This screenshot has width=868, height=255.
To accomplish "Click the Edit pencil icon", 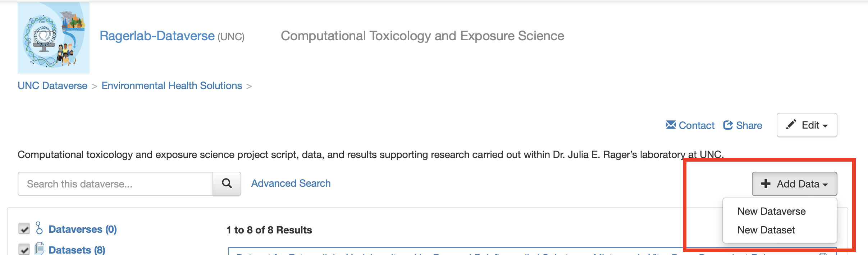I will click(x=791, y=125).
